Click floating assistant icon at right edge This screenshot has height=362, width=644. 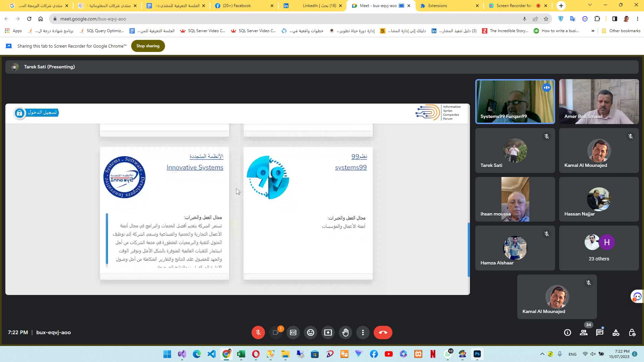637,297
